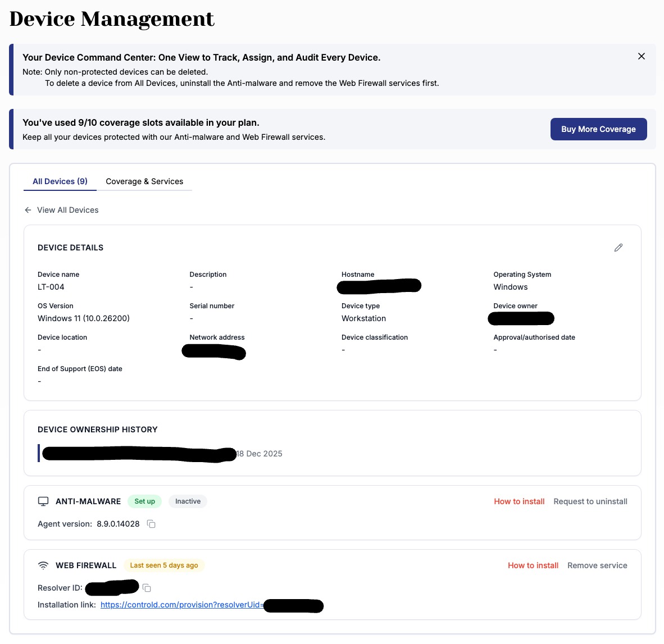Click the Anti-malware monitor icon
The height and width of the screenshot is (644, 664).
click(x=43, y=501)
